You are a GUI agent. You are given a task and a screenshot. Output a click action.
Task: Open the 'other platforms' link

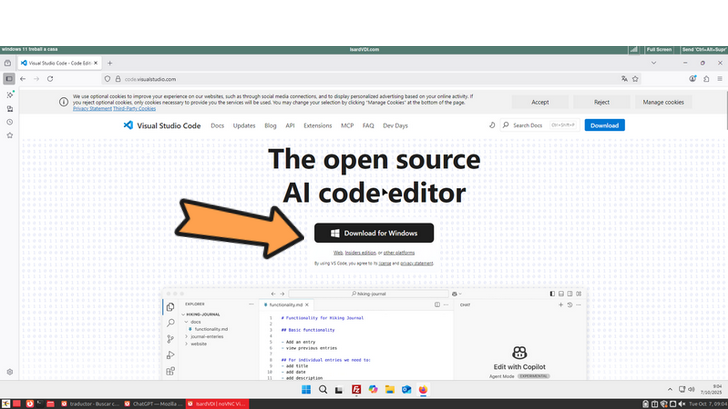tap(401, 253)
